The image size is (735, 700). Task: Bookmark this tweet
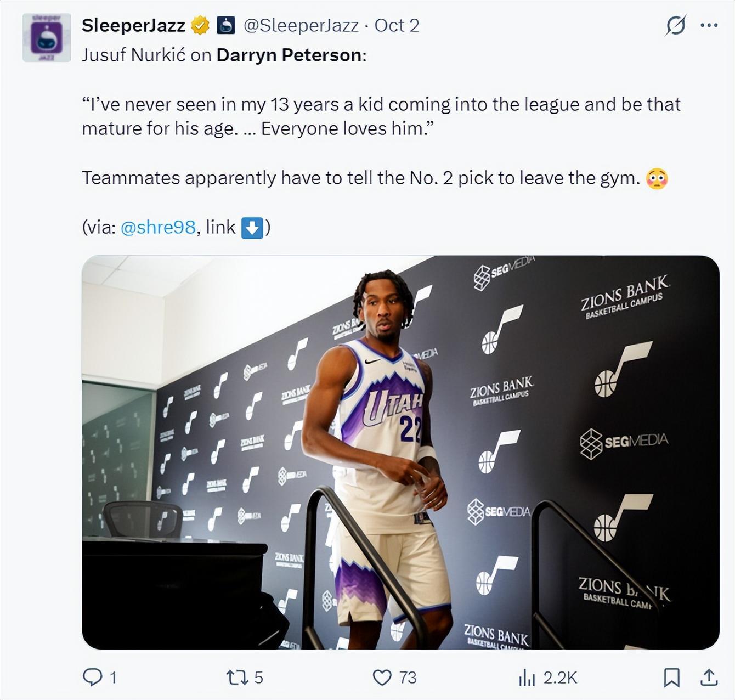(x=671, y=678)
